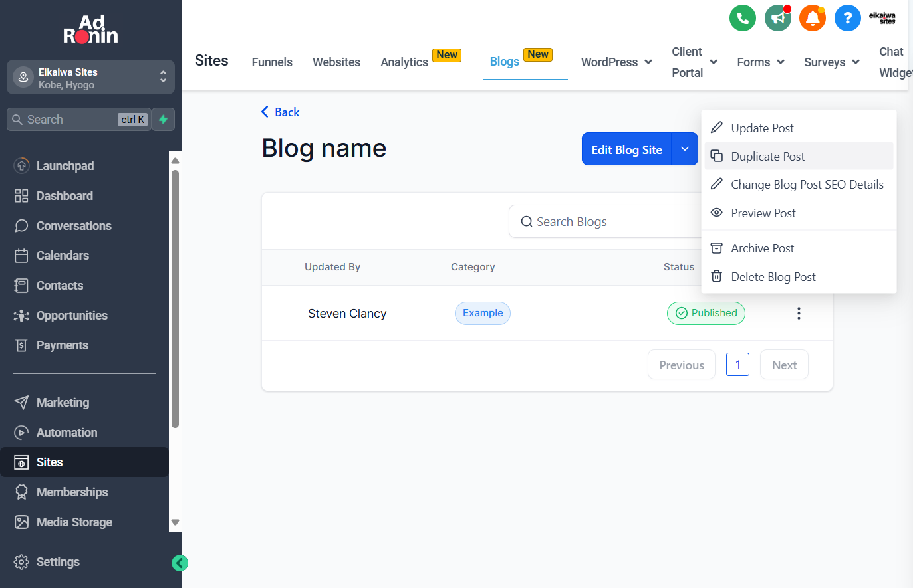Open the three-dot menu for Steven Clancy row
This screenshot has width=913, height=588.
point(799,313)
